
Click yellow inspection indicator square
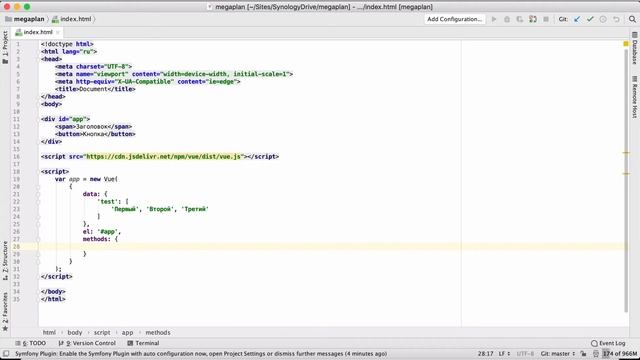[626, 43]
